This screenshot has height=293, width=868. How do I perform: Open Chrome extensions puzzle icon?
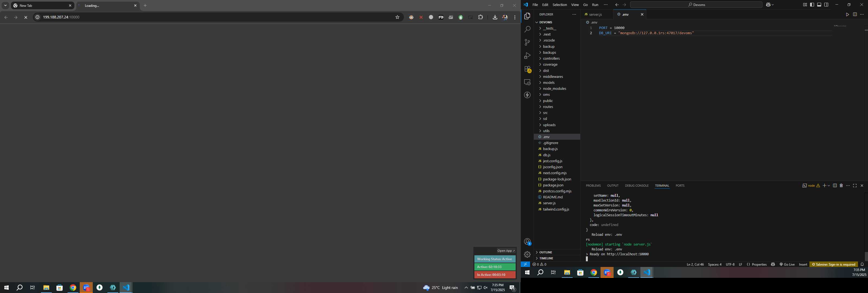tap(480, 17)
